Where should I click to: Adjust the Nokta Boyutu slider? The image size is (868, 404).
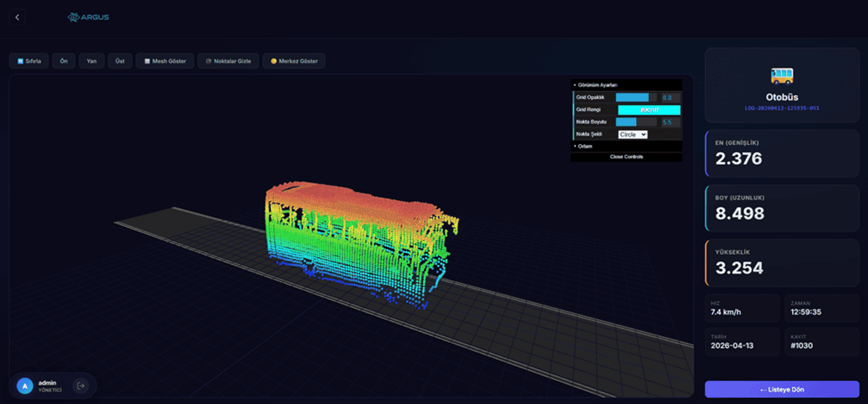[636, 122]
